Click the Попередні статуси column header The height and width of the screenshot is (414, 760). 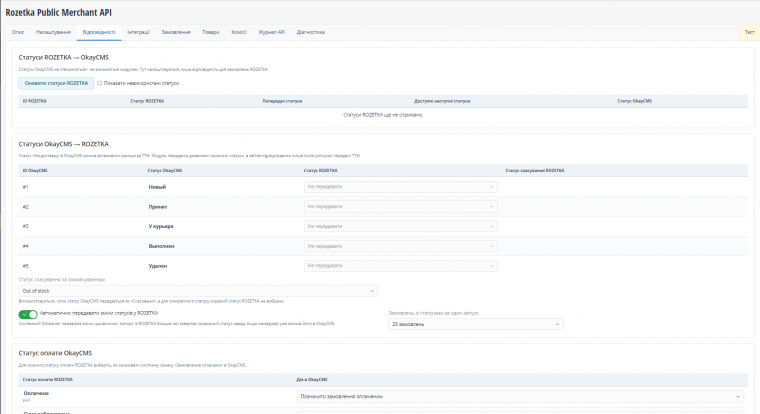coord(282,101)
